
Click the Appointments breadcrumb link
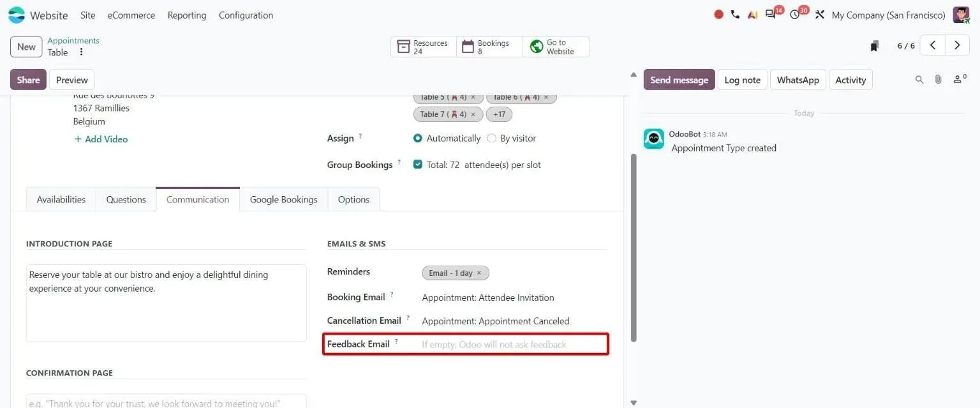(73, 40)
